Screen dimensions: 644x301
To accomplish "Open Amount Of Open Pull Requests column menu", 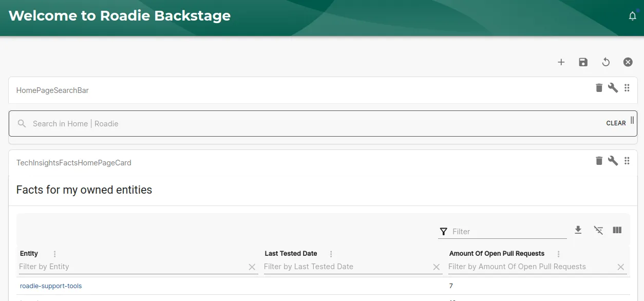I will click(x=558, y=253).
